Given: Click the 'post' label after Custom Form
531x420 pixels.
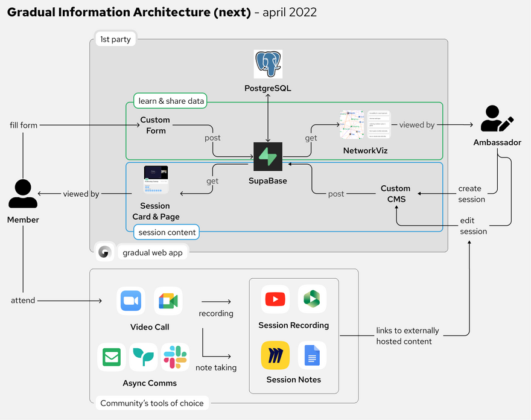Looking at the screenshot, I should pos(212,138).
